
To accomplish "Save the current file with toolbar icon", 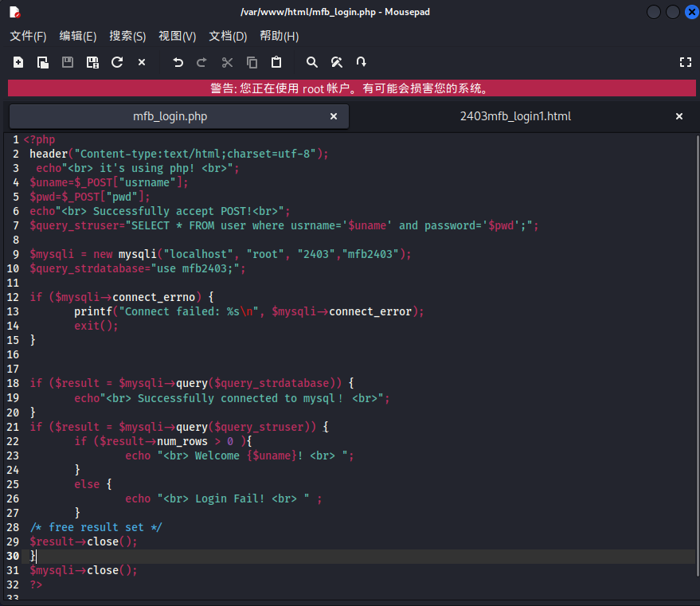I will [x=68, y=62].
